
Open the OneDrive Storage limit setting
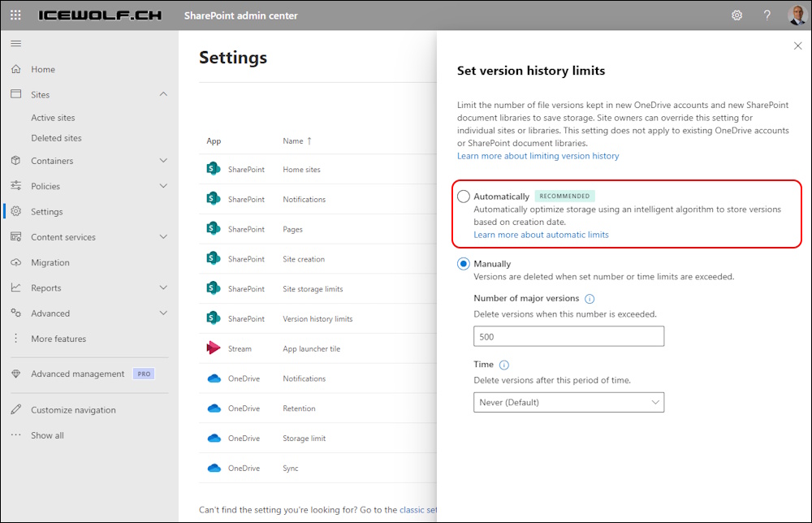[304, 438]
